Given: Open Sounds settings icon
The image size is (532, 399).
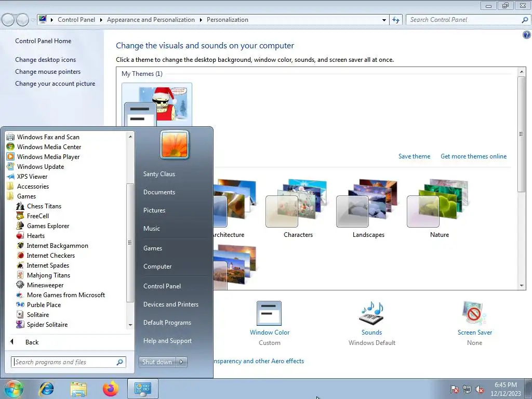Looking at the screenshot, I should (x=371, y=313).
